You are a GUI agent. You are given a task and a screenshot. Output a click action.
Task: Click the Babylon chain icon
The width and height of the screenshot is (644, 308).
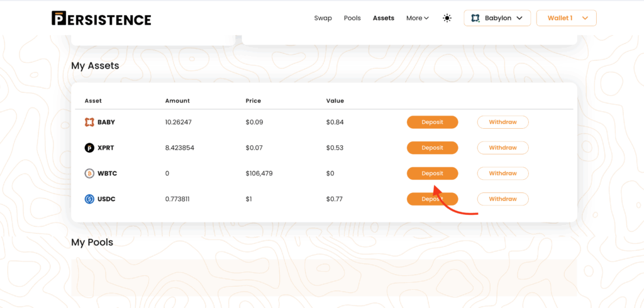tap(475, 18)
